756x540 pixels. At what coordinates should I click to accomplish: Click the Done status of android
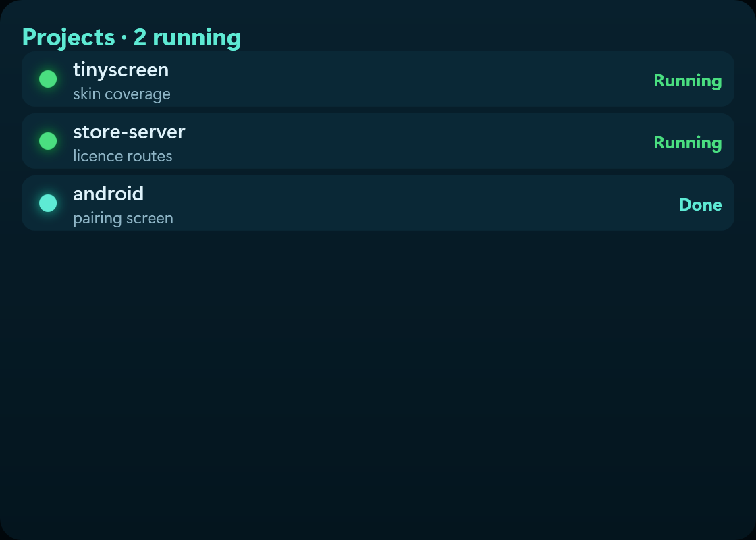[700, 205]
